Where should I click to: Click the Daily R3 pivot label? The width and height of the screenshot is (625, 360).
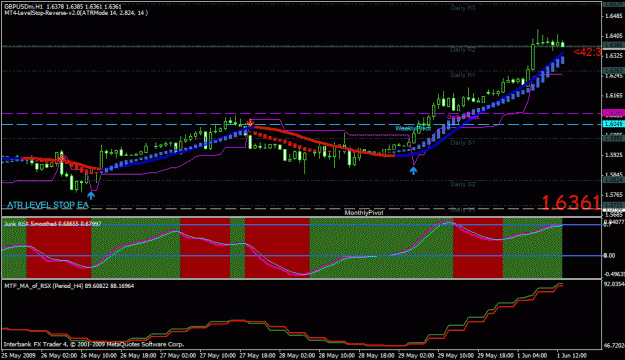point(463,8)
